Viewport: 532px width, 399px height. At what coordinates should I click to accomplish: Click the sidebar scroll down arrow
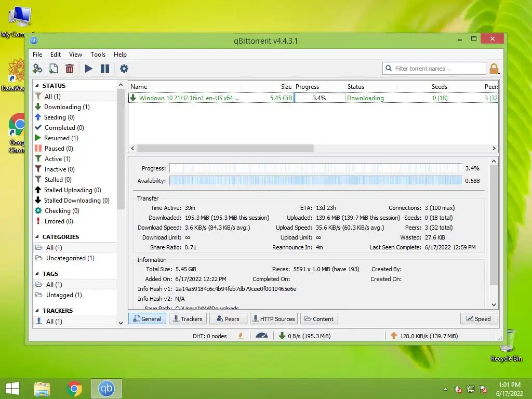tap(121, 323)
